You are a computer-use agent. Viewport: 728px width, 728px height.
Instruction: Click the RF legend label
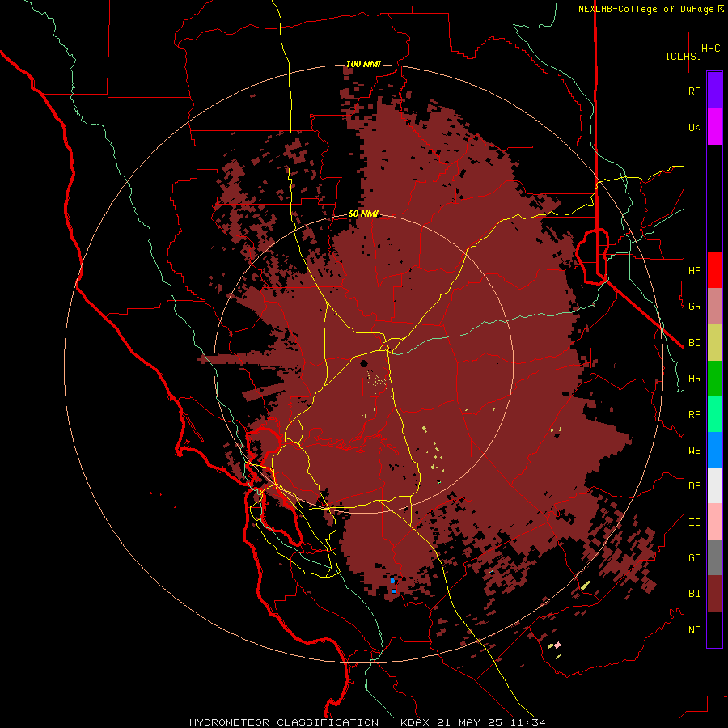[x=694, y=91]
